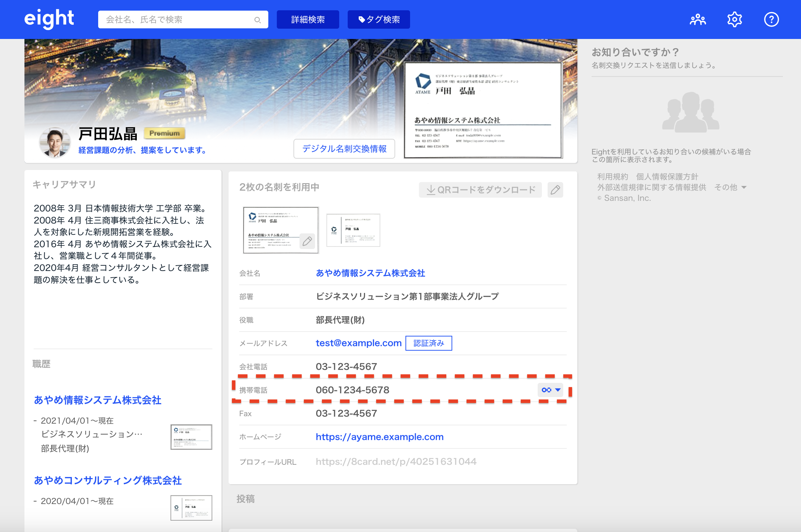This screenshot has height=532, width=801.
Task: Open the ayame.example.com homepage link
Action: (x=380, y=437)
